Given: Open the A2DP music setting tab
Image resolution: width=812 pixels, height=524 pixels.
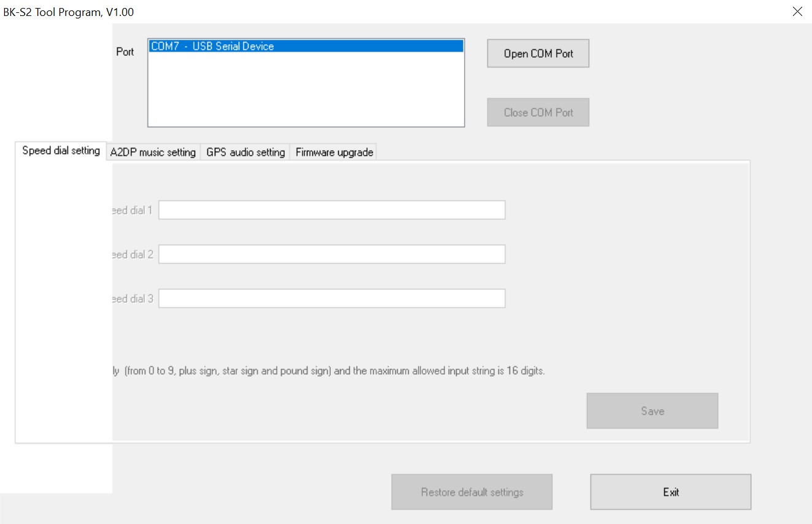Looking at the screenshot, I should click(153, 152).
